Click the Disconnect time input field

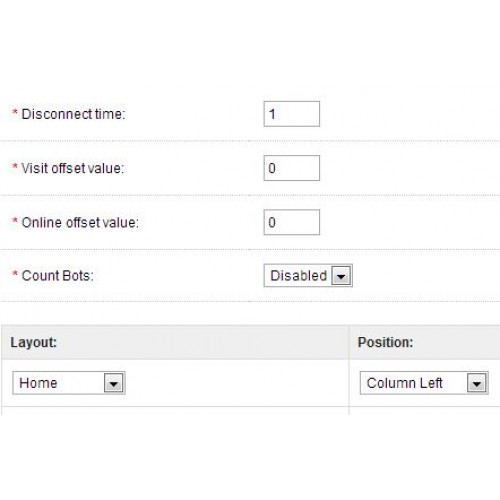[292, 114]
